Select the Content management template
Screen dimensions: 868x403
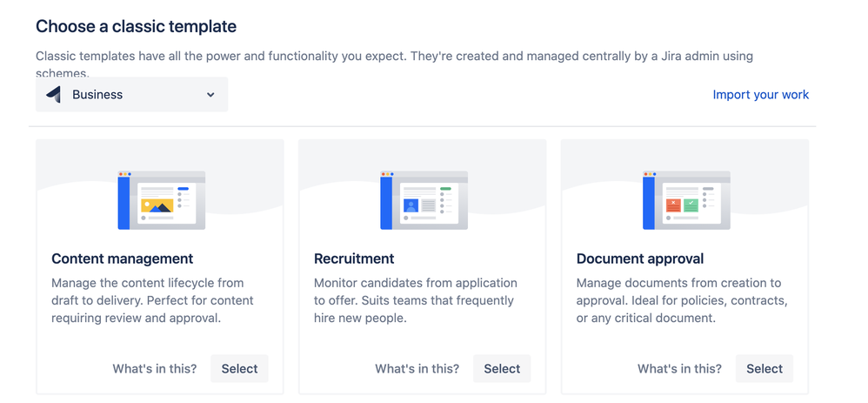pyautogui.click(x=239, y=369)
